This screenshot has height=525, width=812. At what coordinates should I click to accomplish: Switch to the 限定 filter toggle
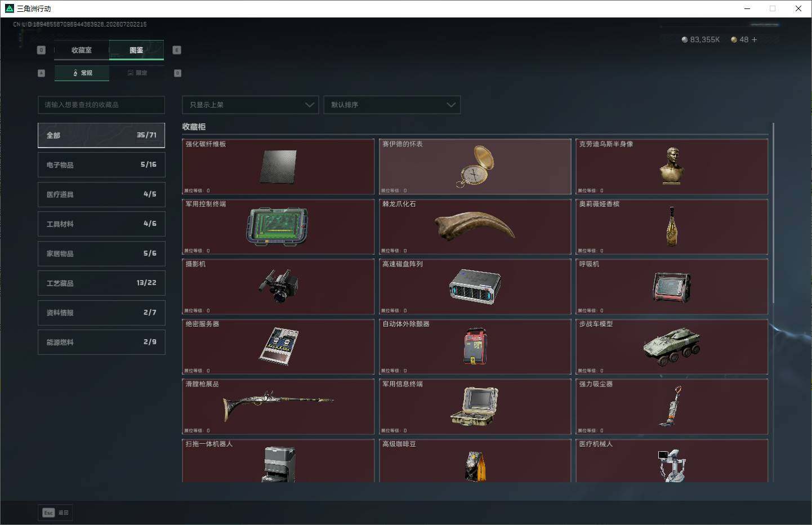click(137, 73)
